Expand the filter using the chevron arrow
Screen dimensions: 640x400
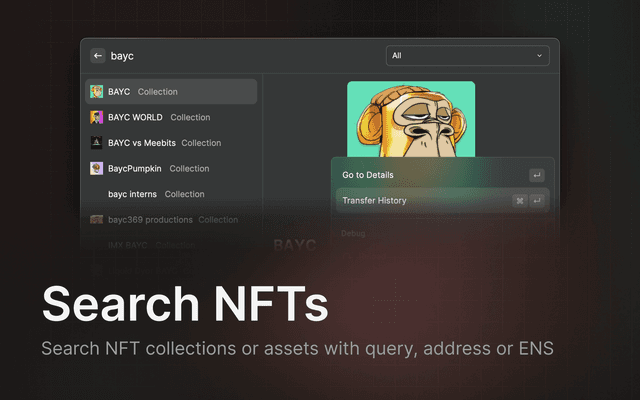coord(540,56)
